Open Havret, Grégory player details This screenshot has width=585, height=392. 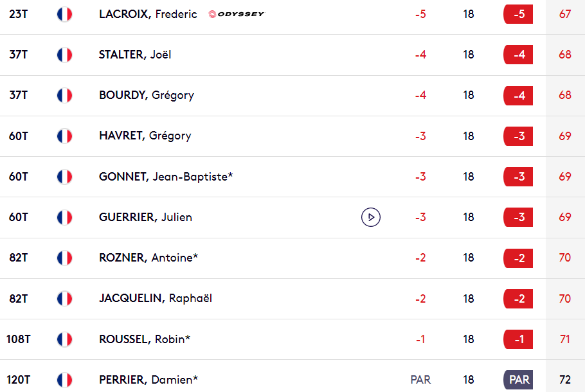click(145, 136)
